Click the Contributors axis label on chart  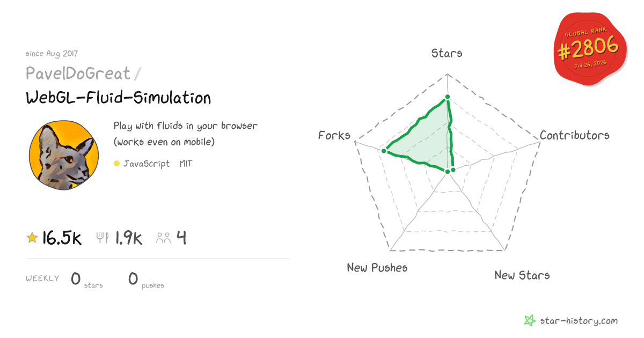tap(575, 135)
